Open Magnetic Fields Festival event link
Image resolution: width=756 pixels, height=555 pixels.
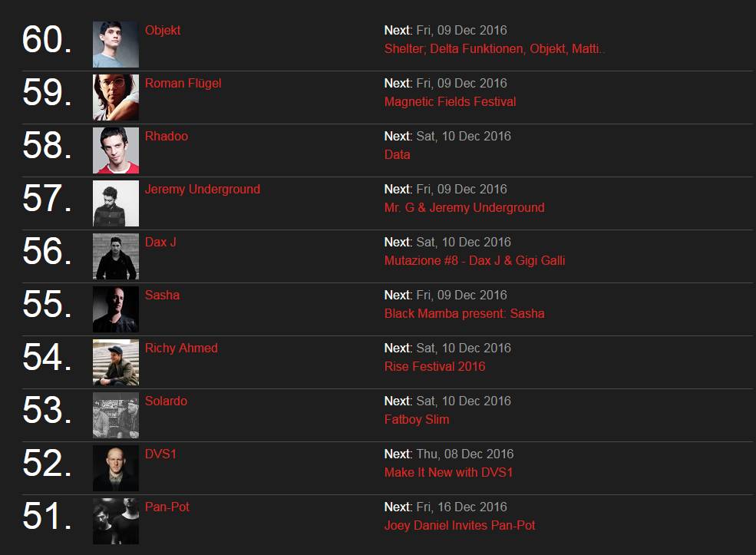click(x=450, y=102)
